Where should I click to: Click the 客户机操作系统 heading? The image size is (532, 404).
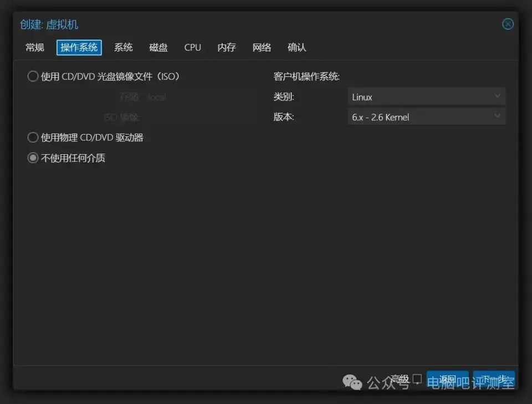(x=306, y=76)
